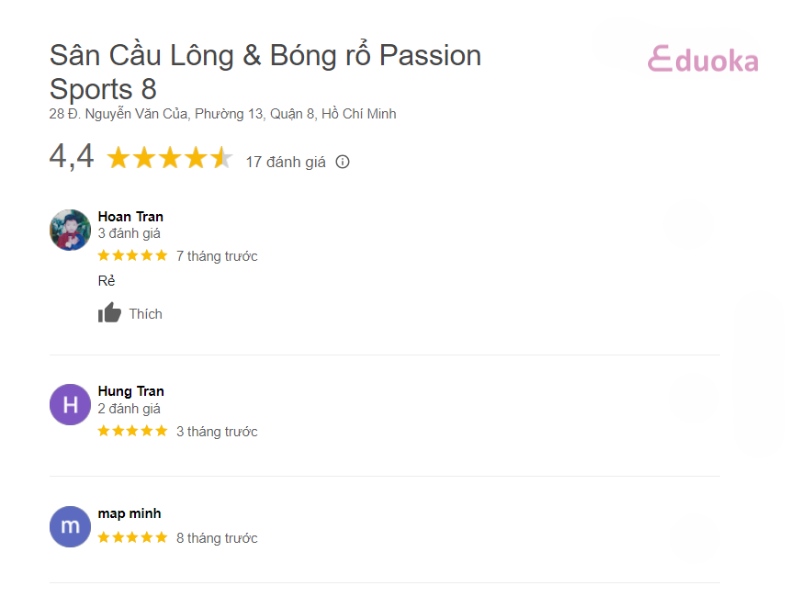The image size is (800, 600).
Task: Click the Eduoka logo
Action: tap(703, 60)
